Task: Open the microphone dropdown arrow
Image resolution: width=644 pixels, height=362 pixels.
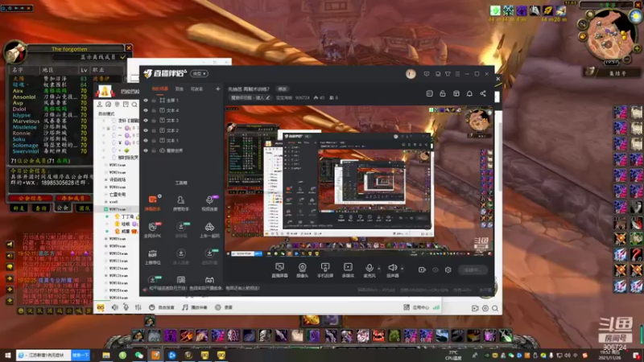Action: pyautogui.click(x=378, y=269)
